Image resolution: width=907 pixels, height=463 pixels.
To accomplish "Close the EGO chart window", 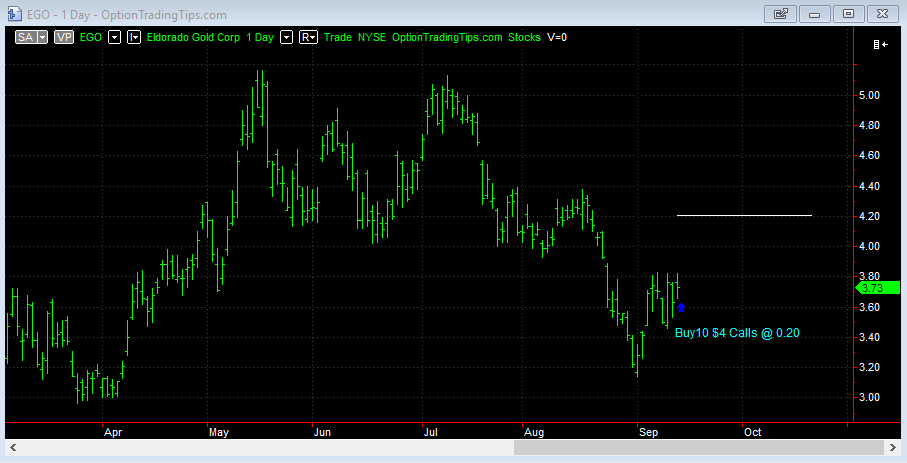I will [883, 14].
